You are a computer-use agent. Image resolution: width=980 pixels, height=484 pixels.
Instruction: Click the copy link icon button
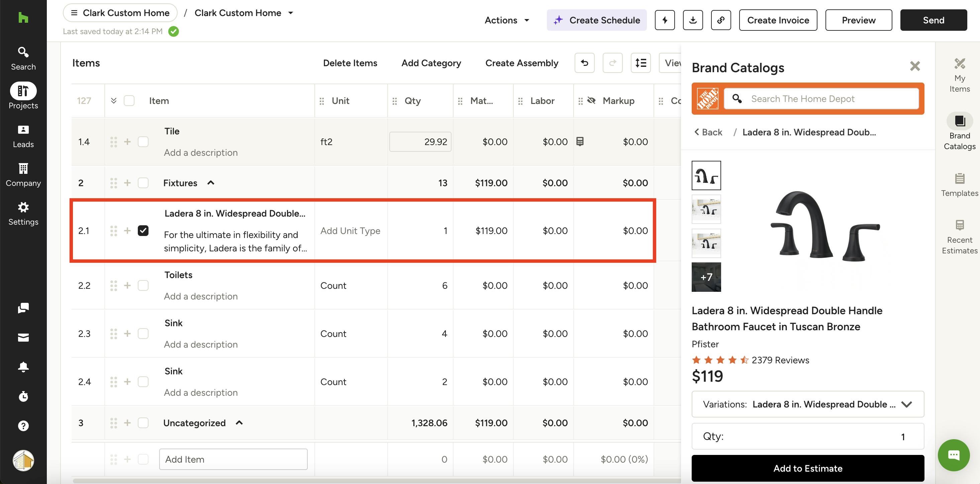pos(721,20)
